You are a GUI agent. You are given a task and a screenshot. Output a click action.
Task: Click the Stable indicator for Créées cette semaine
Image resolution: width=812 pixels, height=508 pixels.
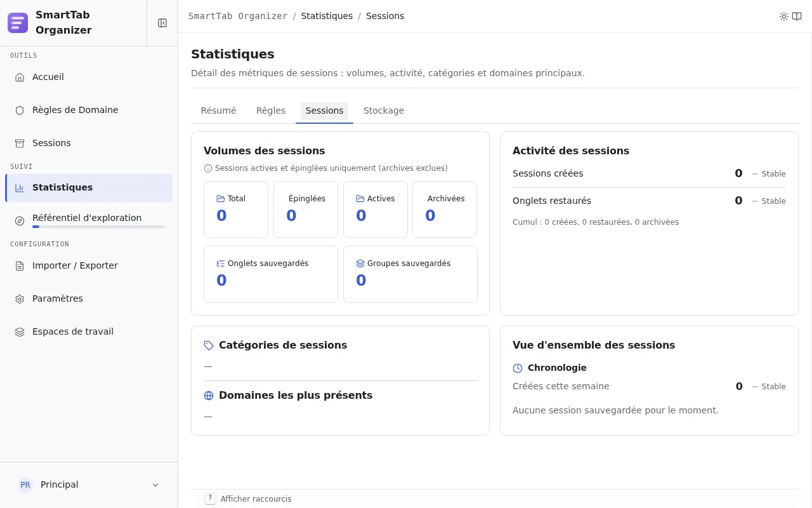(768, 387)
